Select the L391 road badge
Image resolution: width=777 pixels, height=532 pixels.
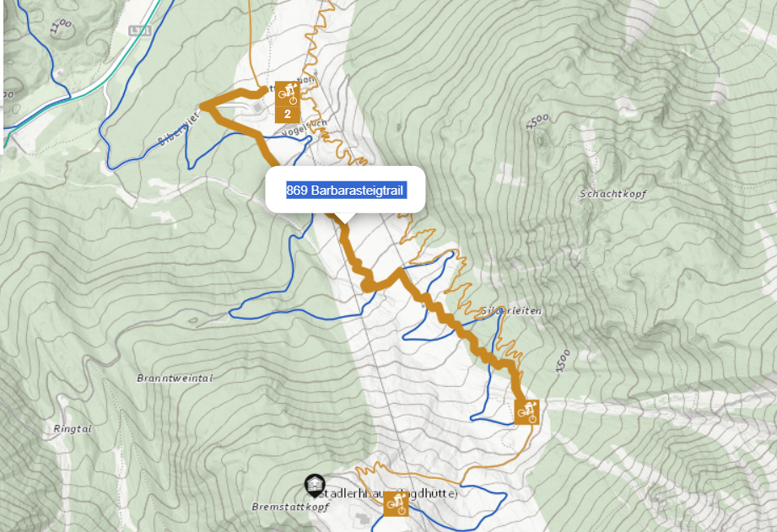pyautogui.click(x=140, y=30)
